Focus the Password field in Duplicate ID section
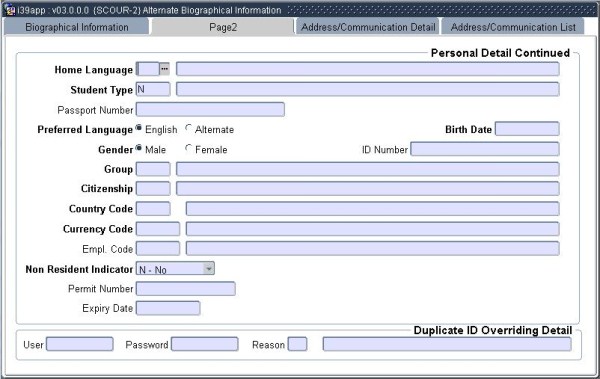 pos(205,344)
